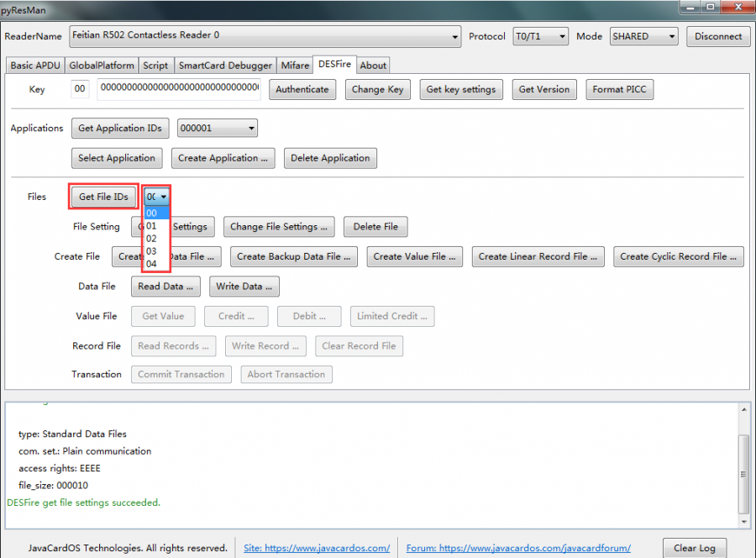756x558 pixels.
Task: Click log line 'type: Standard Data Files'
Action: click(72, 434)
